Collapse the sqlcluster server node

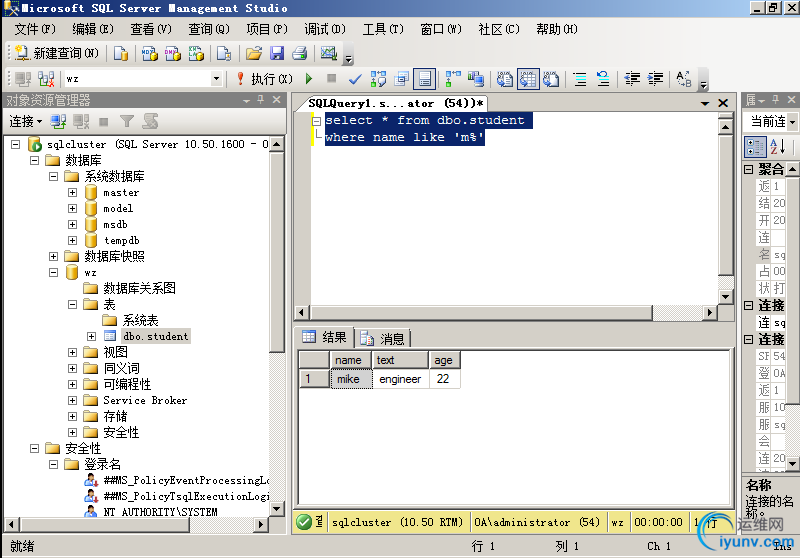point(16,144)
